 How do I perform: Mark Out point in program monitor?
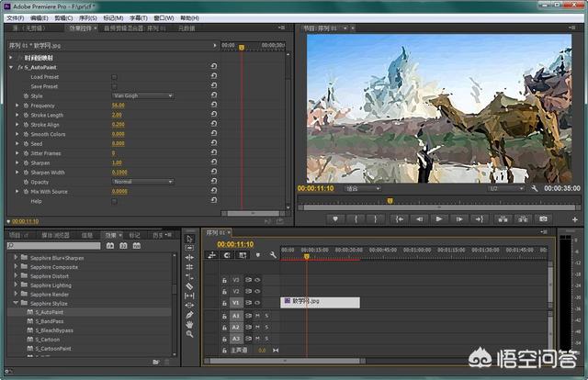coord(376,219)
